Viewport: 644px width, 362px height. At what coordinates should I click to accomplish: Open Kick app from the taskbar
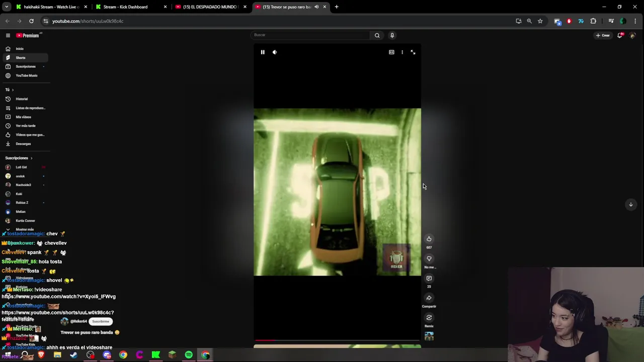click(x=156, y=355)
